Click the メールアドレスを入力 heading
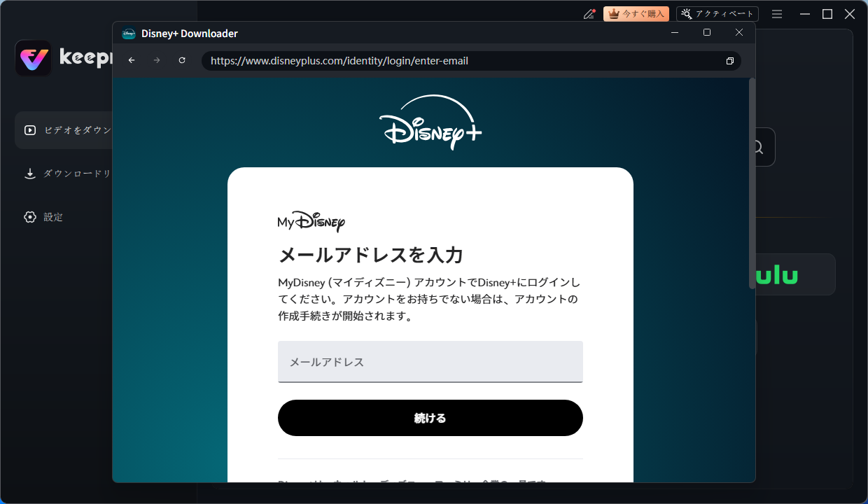 [x=371, y=255]
